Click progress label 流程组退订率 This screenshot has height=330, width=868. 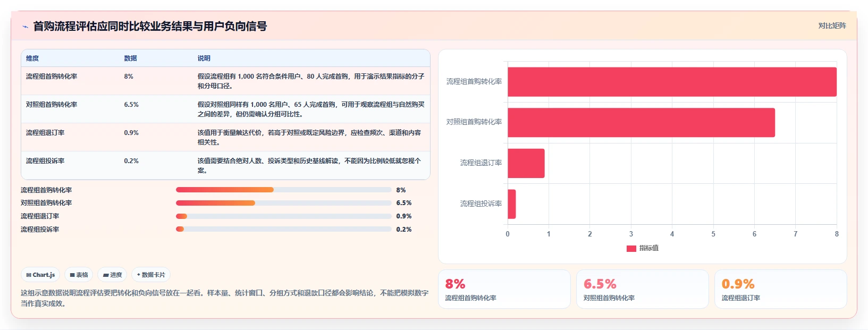pos(40,216)
